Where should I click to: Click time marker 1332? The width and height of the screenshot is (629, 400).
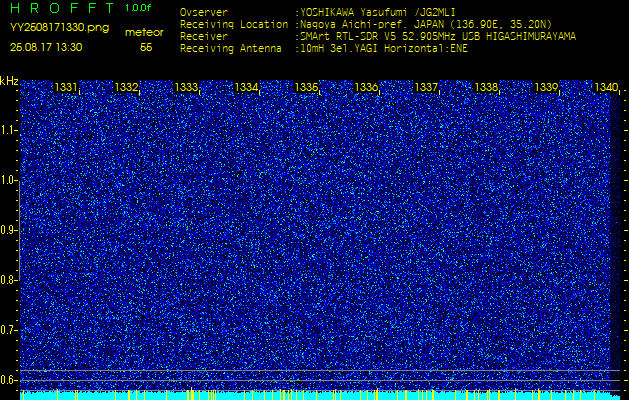pyautogui.click(x=126, y=87)
